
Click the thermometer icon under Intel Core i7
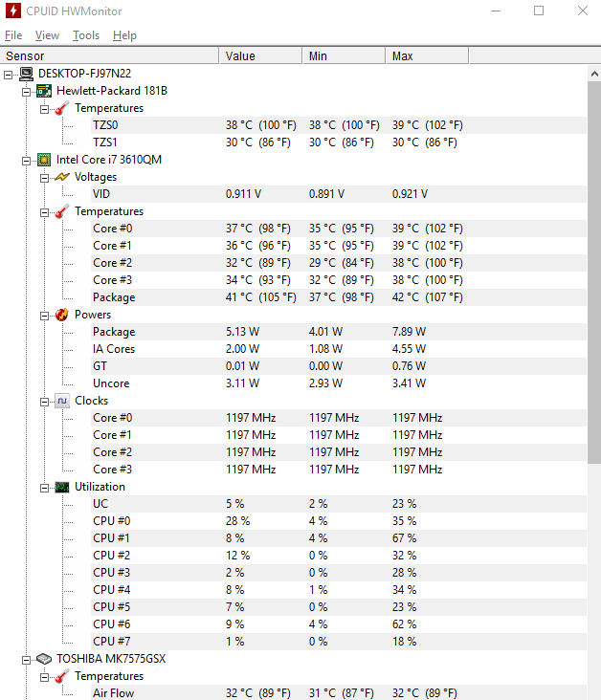[62, 211]
